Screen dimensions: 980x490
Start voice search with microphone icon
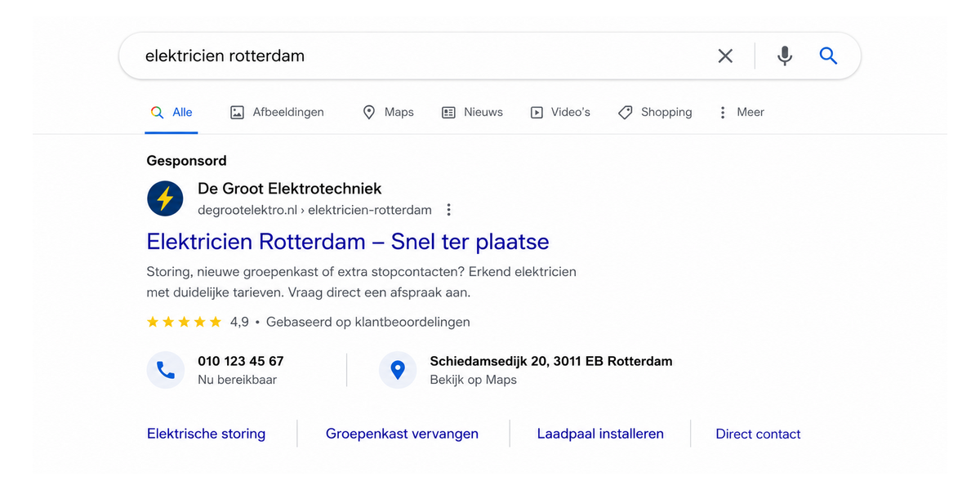click(x=784, y=56)
